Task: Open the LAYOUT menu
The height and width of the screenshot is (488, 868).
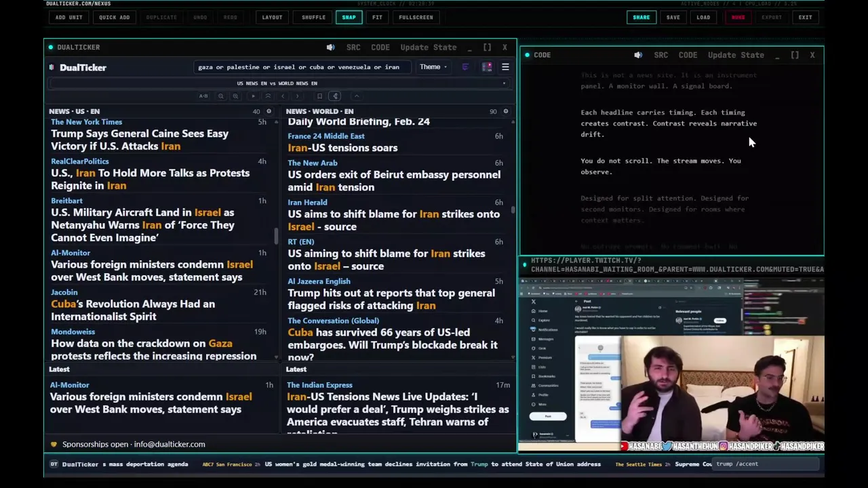Action: pos(272,17)
